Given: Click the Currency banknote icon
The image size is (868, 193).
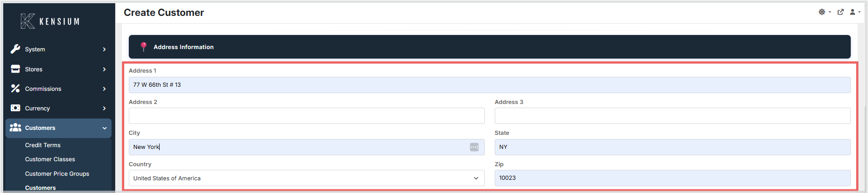Looking at the screenshot, I should coord(15,108).
